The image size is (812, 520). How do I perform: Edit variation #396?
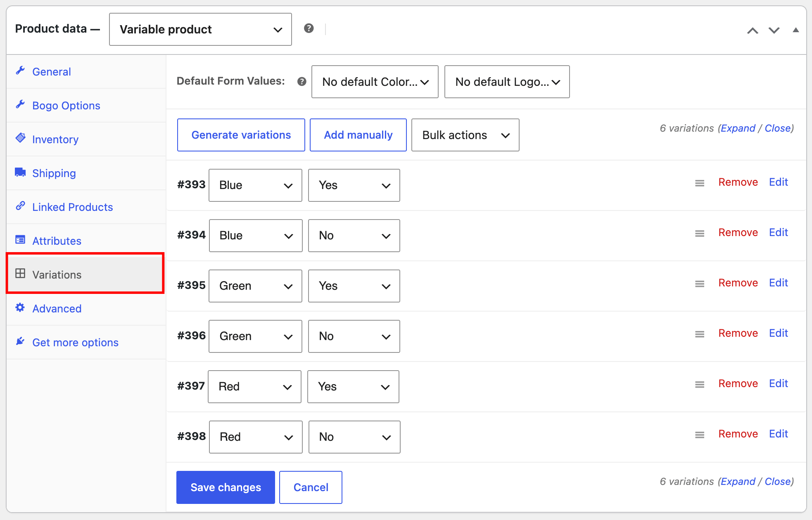click(779, 333)
